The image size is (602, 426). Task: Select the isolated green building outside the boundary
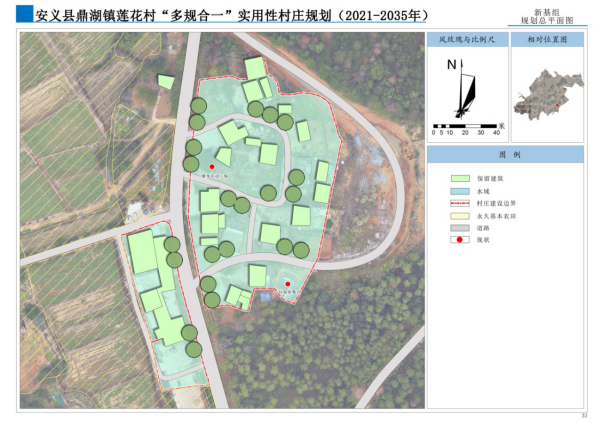165,82
